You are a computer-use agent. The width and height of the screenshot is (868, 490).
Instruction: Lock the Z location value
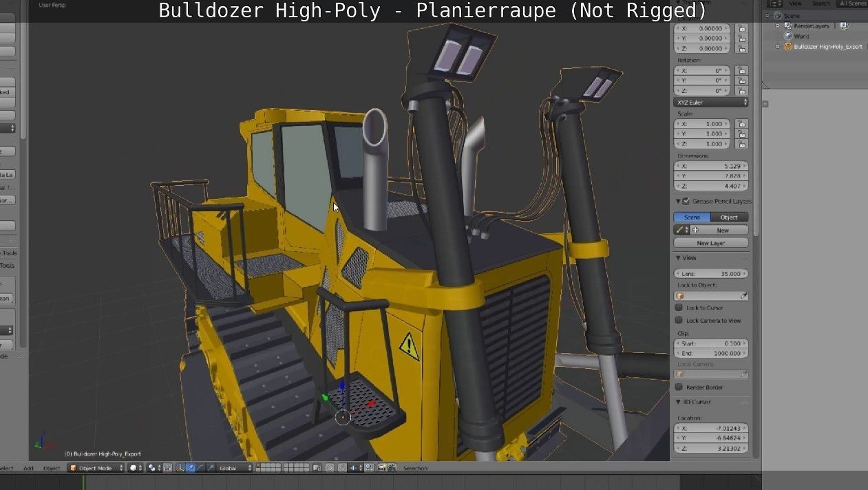[x=741, y=49]
